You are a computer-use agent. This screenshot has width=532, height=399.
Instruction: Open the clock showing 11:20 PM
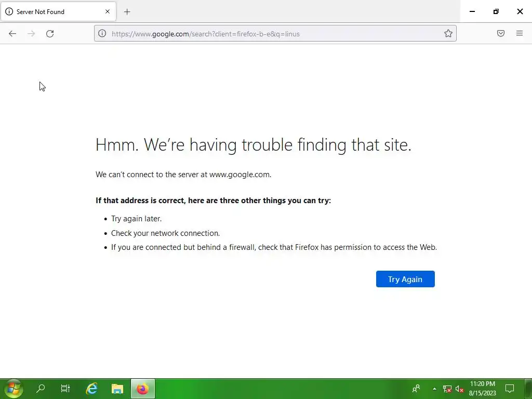[483, 389]
